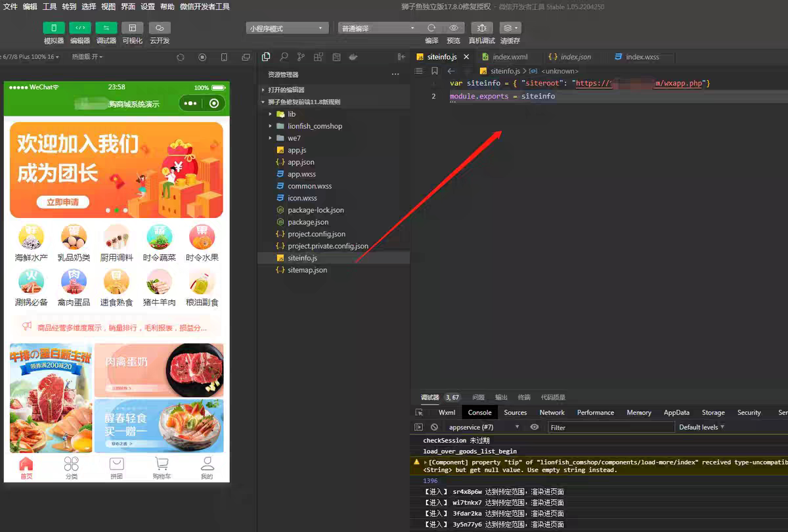Toggle the console sidebar icon

[x=419, y=427]
